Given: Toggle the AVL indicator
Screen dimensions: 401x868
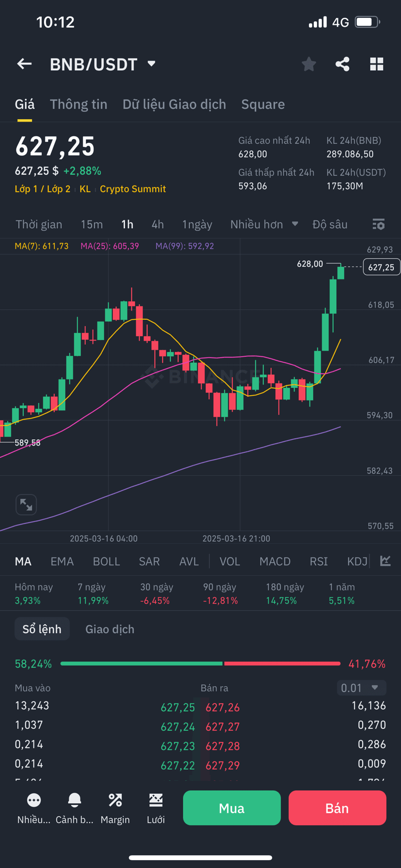Looking at the screenshot, I should [x=189, y=561].
